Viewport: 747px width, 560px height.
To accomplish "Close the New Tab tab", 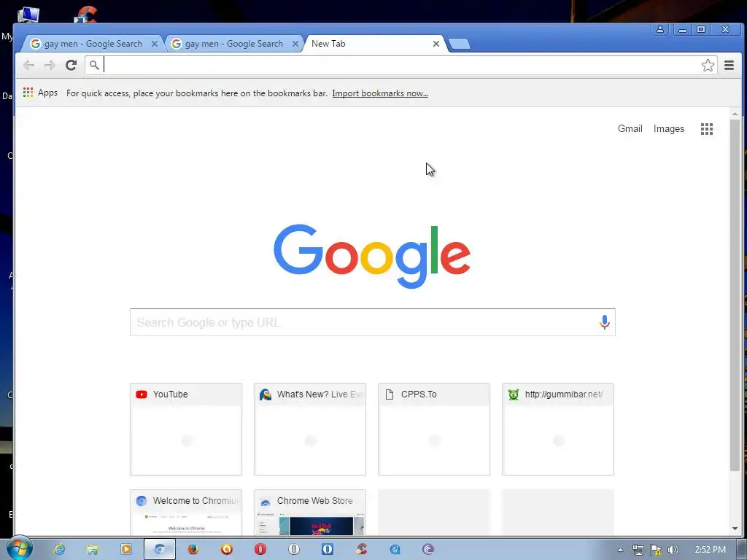I will [436, 44].
